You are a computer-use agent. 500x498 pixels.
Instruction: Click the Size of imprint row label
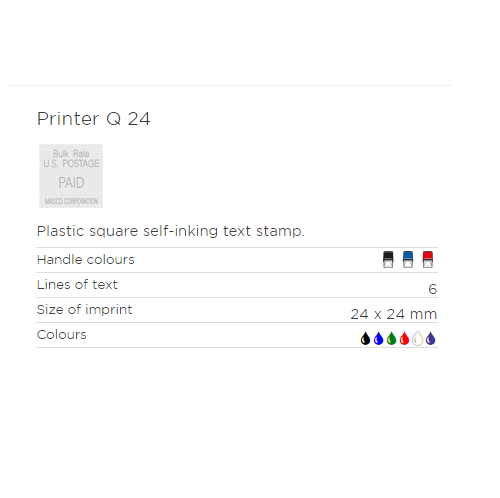coord(84,310)
